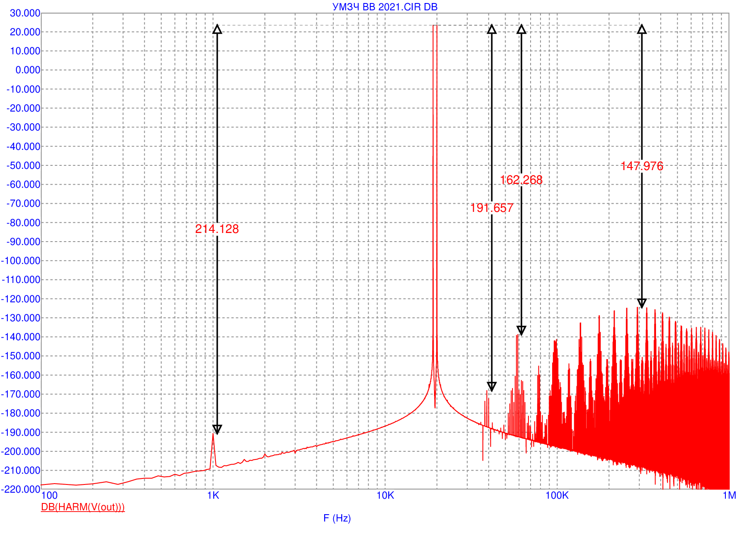
Task: Click the 100 frequency axis label
Action: pyautogui.click(x=50, y=495)
